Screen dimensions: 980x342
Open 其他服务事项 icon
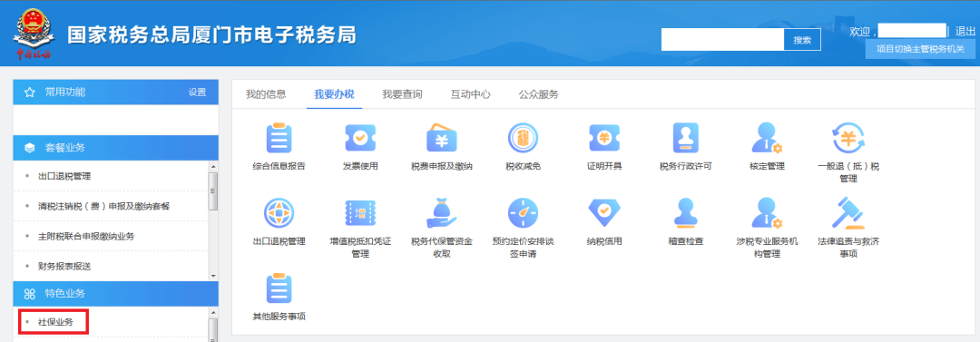pos(279,288)
